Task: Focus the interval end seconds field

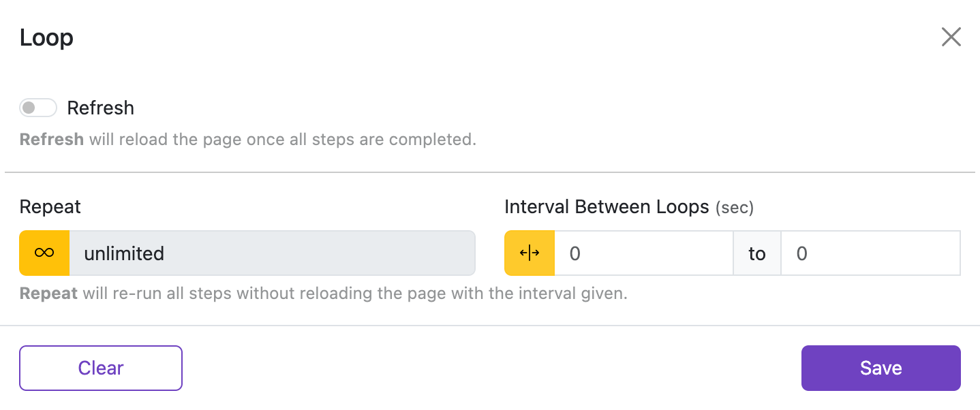Action: [870, 253]
